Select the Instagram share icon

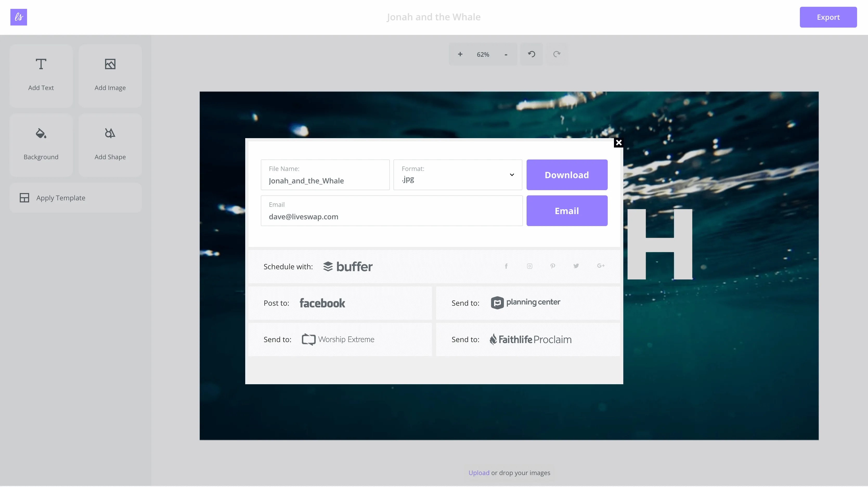coord(529,266)
